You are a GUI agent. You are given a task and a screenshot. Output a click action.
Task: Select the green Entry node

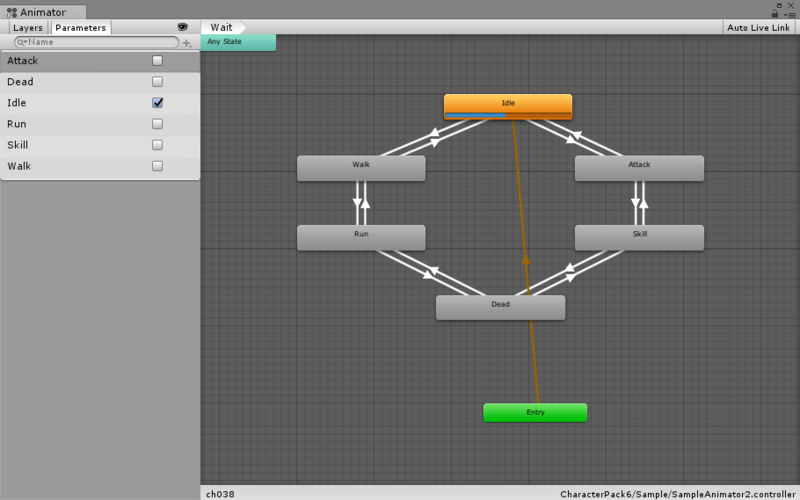535,413
